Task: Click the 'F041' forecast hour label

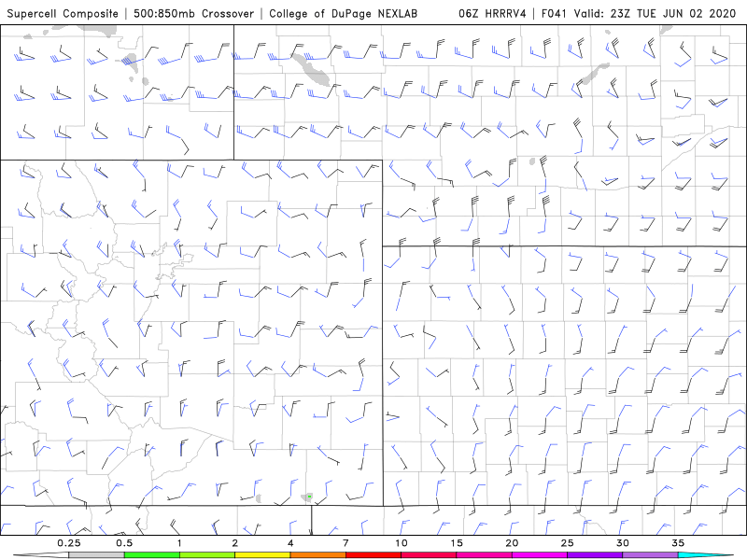Action: (x=554, y=13)
